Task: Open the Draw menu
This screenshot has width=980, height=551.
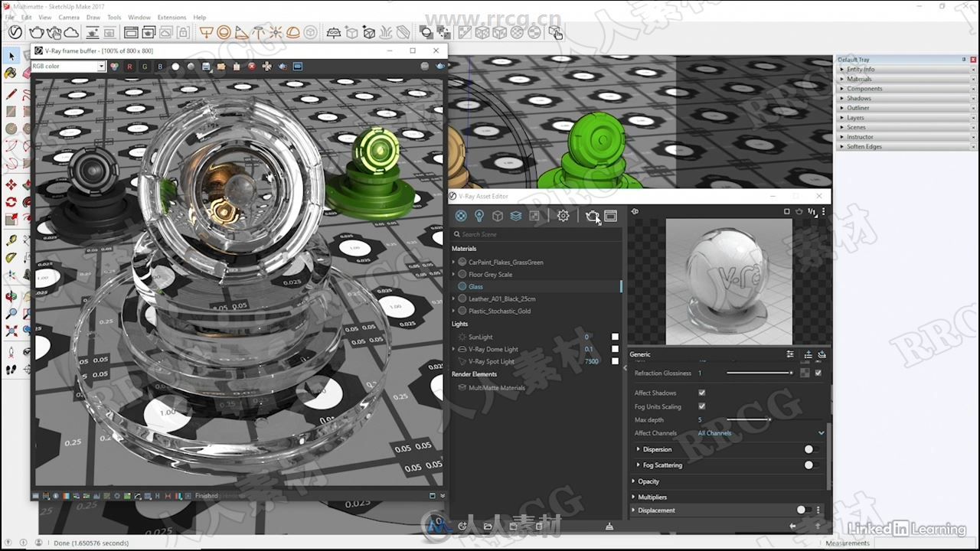Action: point(93,17)
